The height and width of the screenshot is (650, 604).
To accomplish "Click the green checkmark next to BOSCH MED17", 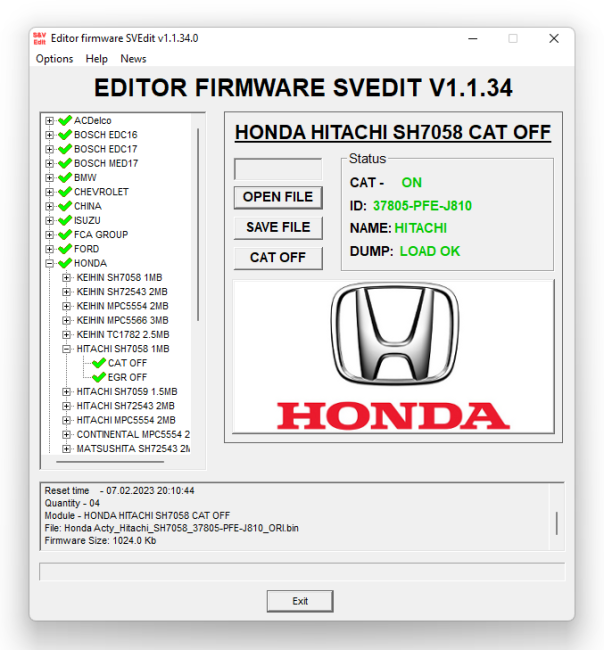I will pyautogui.click(x=65, y=163).
